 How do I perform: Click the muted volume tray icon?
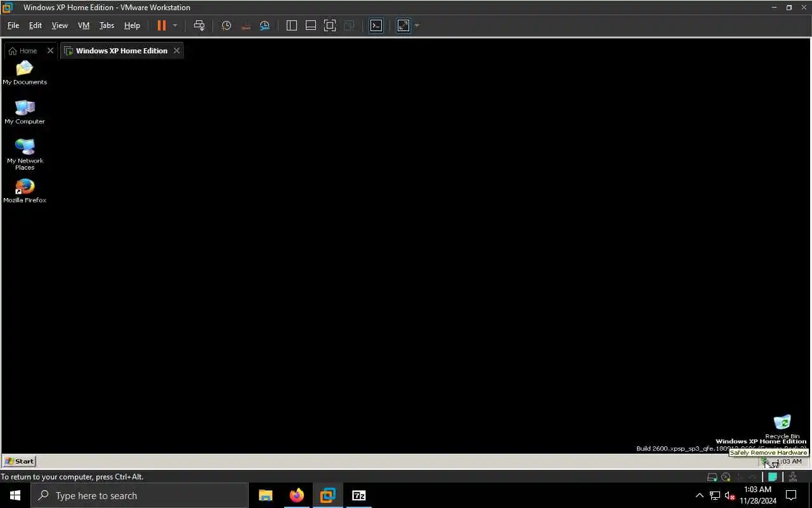click(x=730, y=495)
